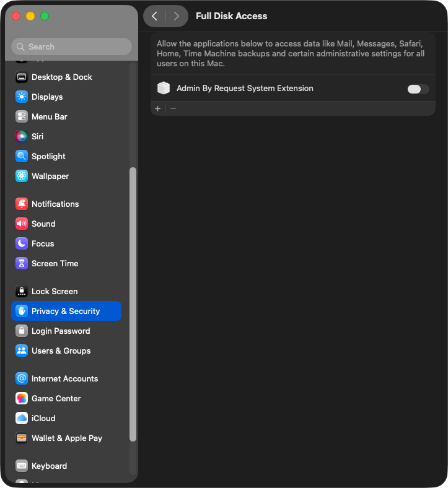Click the Search field in sidebar
The height and width of the screenshot is (488, 448).
click(71, 46)
